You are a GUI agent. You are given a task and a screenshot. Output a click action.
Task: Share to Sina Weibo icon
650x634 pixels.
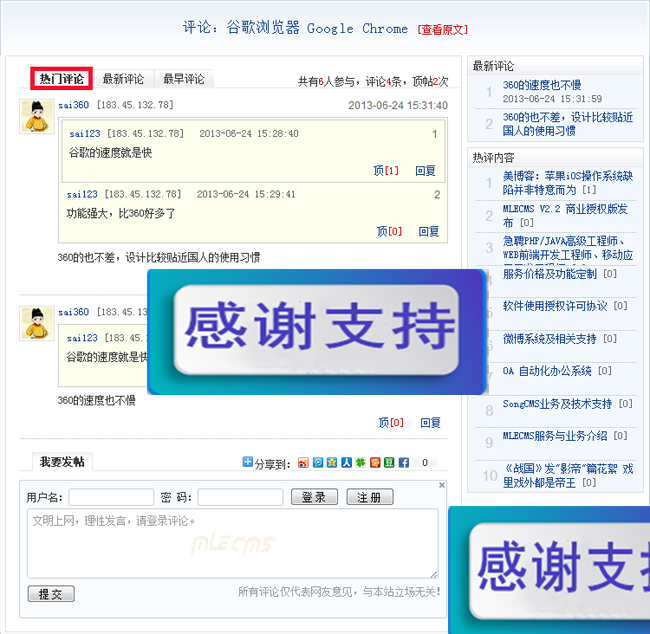(303, 463)
